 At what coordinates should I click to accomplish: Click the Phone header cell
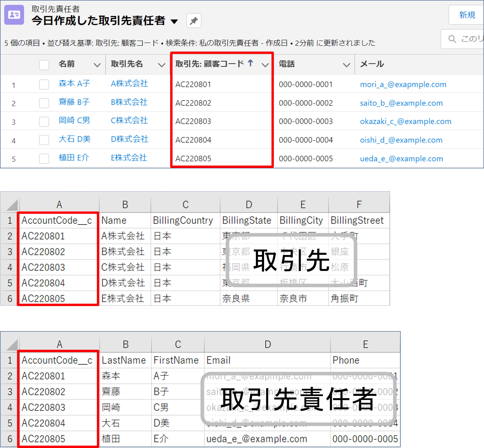pos(365,360)
